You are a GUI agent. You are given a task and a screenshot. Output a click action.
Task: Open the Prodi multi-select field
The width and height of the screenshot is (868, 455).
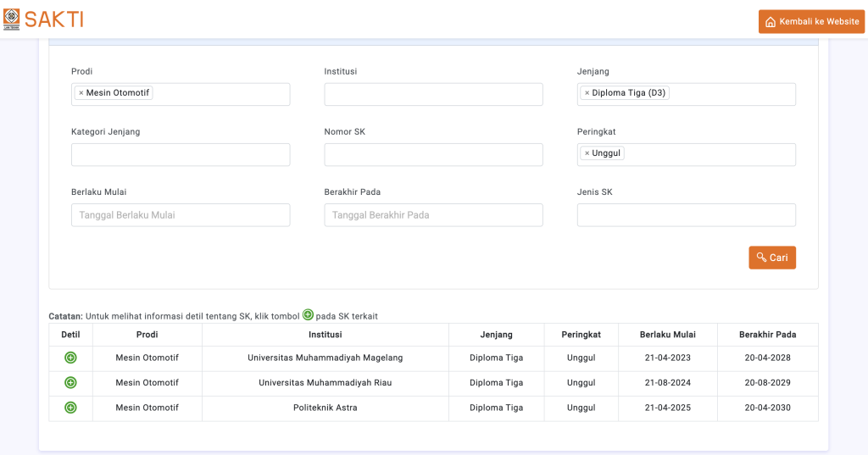pyautogui.click(x=220, y=94)
